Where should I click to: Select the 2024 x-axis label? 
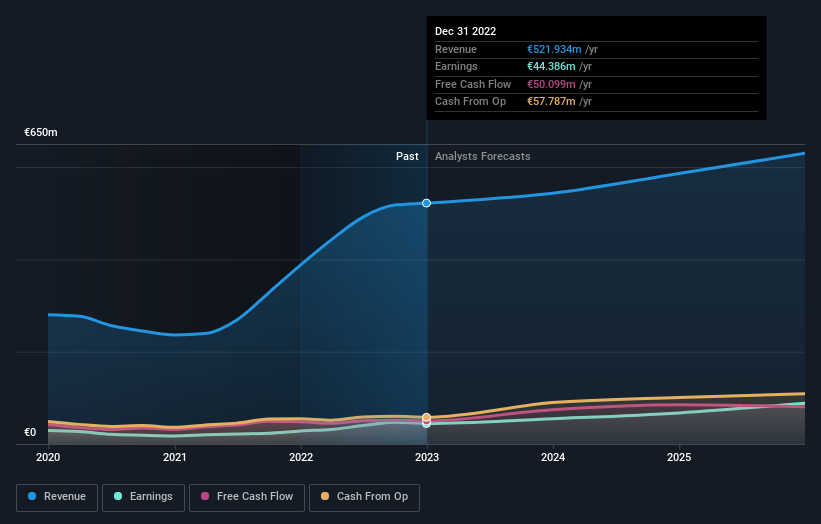[553, 458]
